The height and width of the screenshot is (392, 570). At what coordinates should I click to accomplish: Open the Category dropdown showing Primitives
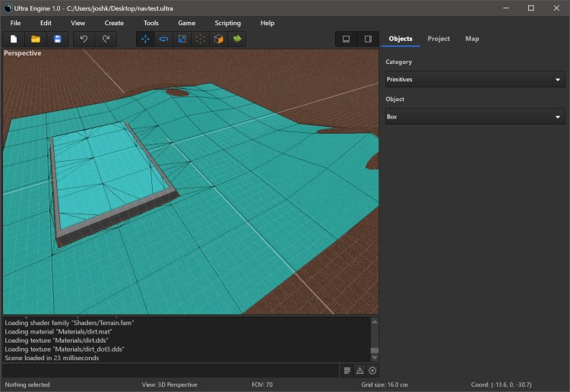[x=474, y=79]
